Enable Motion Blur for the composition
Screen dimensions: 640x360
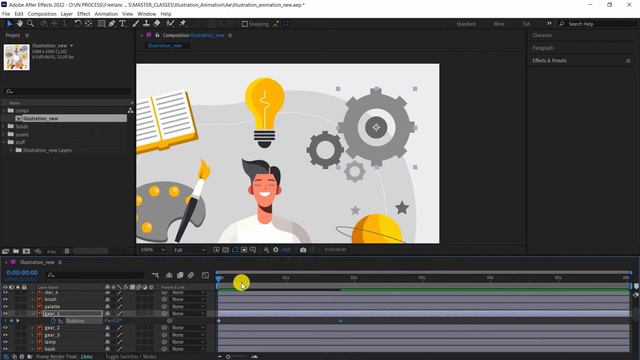(x=191, y=275)
